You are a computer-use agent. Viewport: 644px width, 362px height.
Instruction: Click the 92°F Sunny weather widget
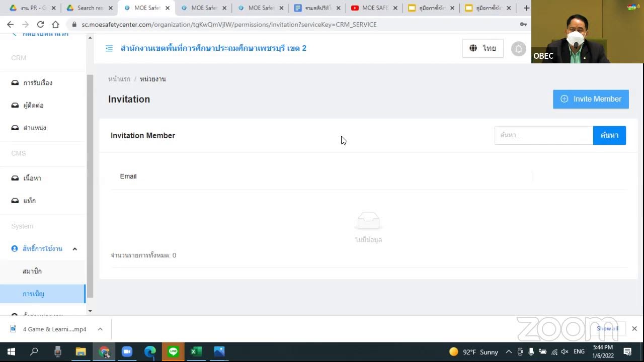tap(473, 352)
